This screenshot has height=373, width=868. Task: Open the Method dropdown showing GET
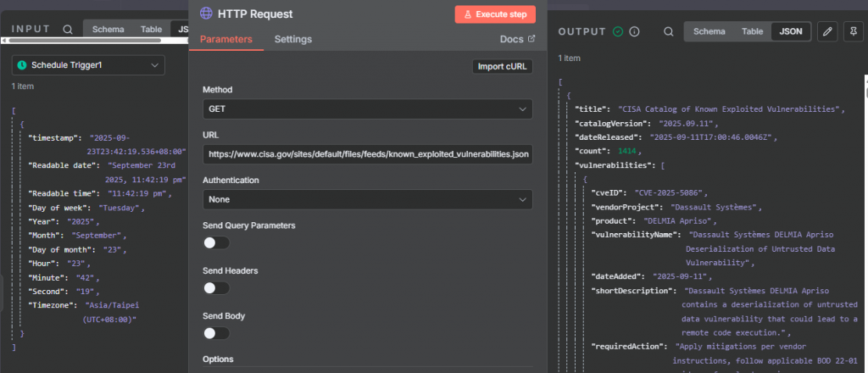coord(367,109)
